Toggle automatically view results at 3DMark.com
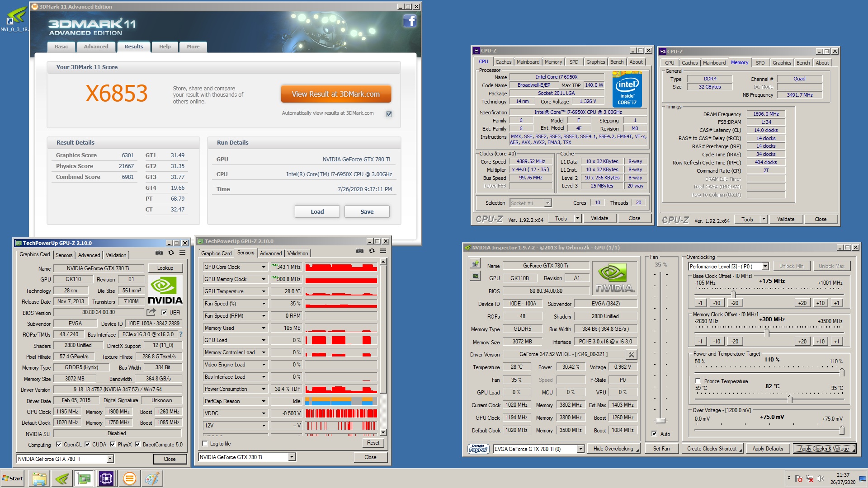Image resolution: width=868 pixels, height=488 pixels. pos(389,114)
